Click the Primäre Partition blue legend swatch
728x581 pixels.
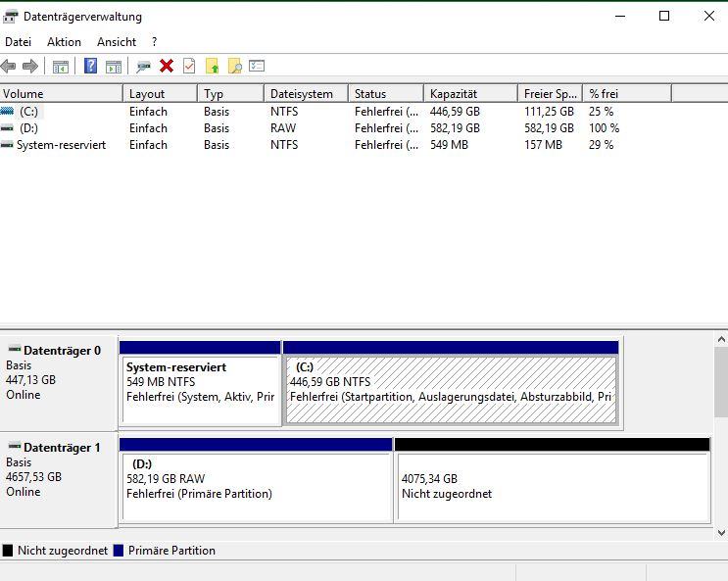119,551
